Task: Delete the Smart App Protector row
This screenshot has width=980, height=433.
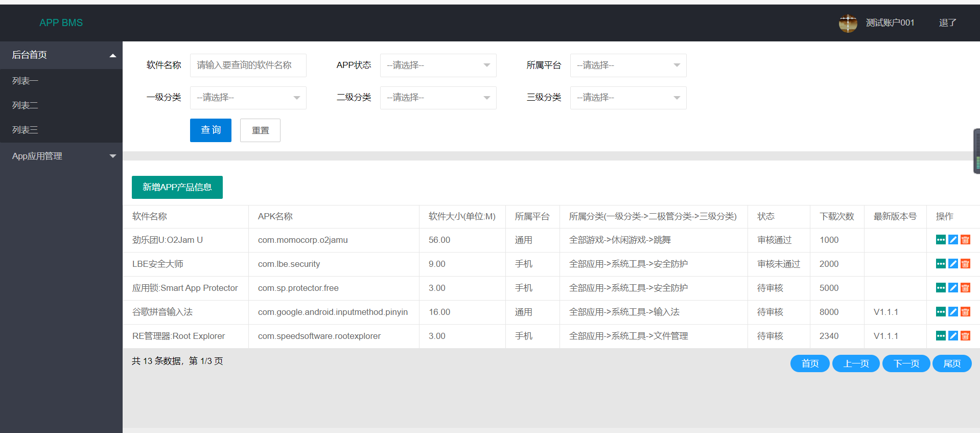Action: coord(965,288)
